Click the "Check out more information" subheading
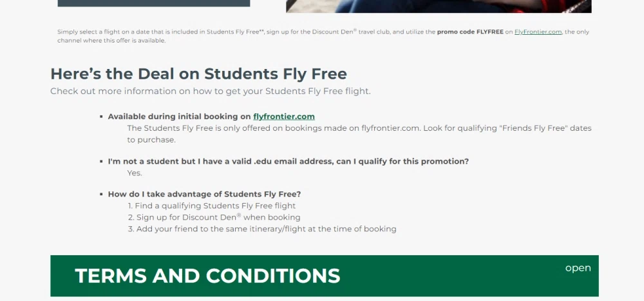The width and height of the screenshot is (644, 301). (210, 91)
